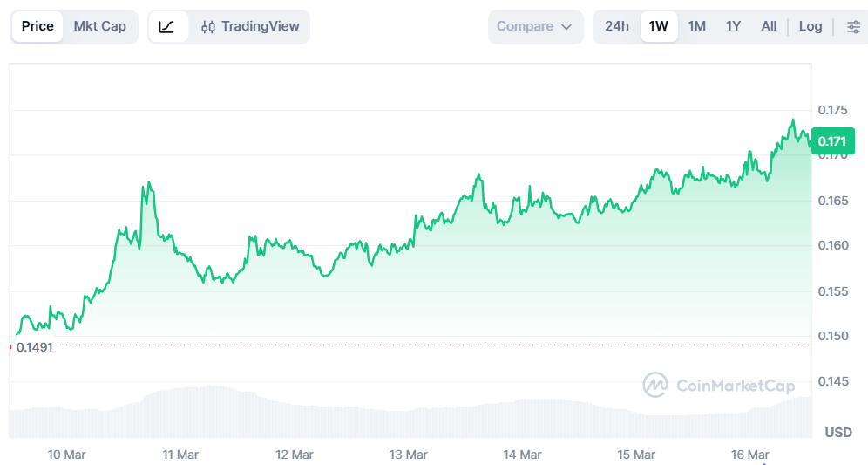The height and width of the screenshot is (465, 868).
Task: Switch to the 1Y time range
Action: pyautogui.click(x=733, y=26)
